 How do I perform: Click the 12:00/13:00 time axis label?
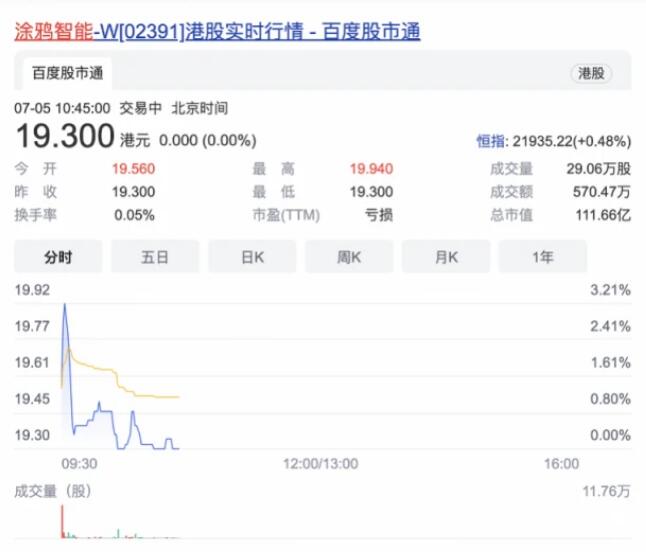(x=321, y=464)
